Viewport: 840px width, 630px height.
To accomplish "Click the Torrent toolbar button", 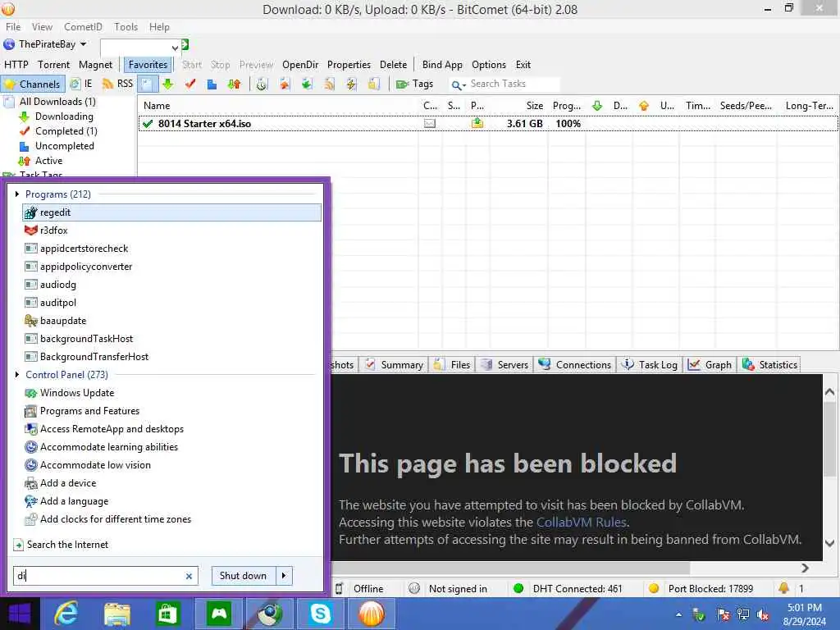I will pos(53,65).
